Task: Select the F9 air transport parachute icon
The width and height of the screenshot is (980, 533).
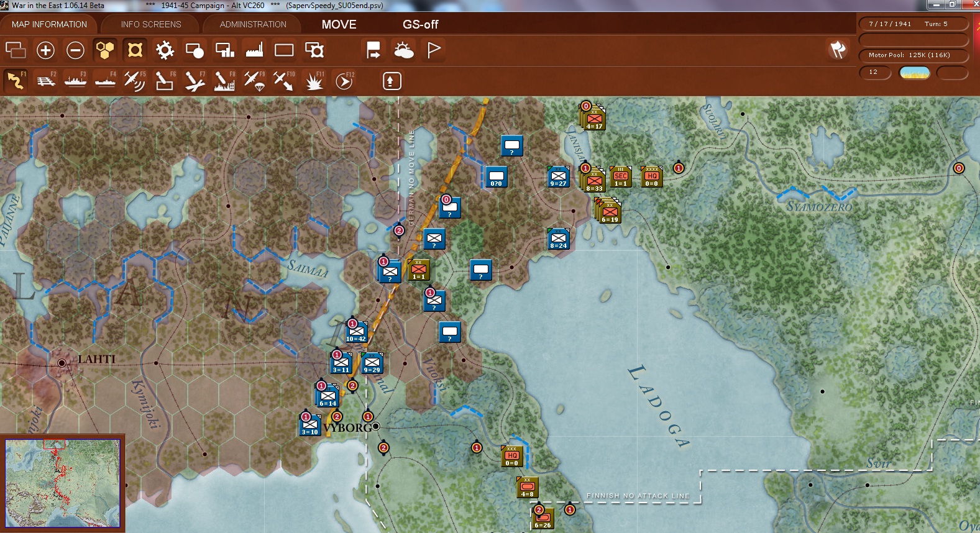Action: point(255,81)
